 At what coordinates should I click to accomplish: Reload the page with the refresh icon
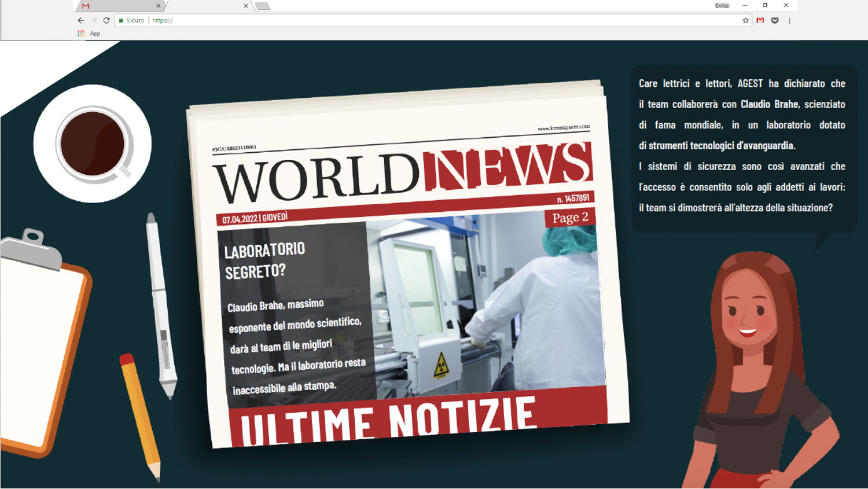point(106,20)
